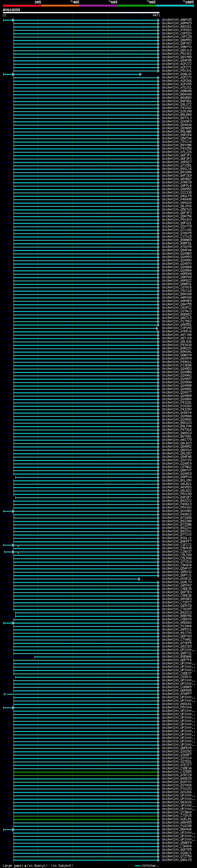Open hit UniRef100_A8HYU5
The width and height of the screenshot is (197, 868).
(x=176, y=20)
